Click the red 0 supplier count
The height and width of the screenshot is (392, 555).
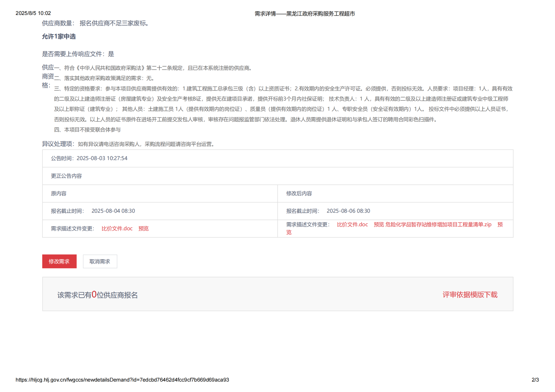click(94, 294)
